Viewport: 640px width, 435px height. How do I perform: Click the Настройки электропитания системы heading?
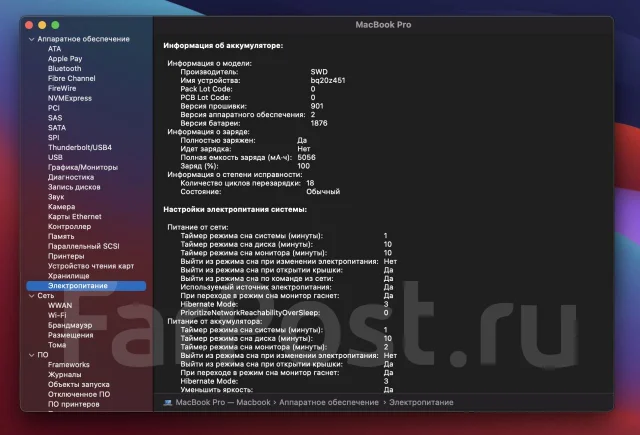235,210
